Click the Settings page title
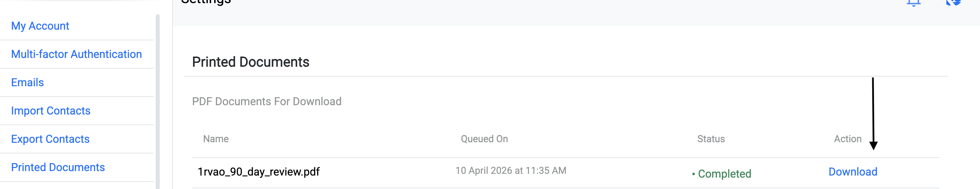The image size is (980, 189). pyautogui.click(x=206, y=2)
